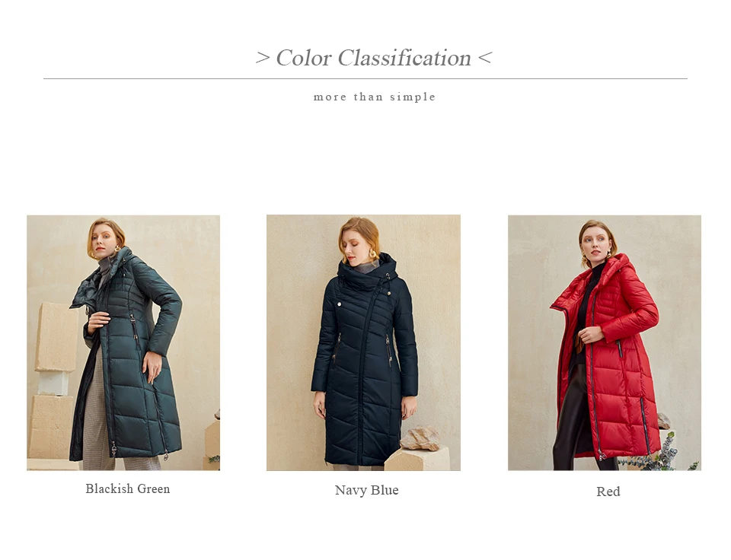Open the Red coat photo
The image size is (731, 560).
(x=604, y=342)
